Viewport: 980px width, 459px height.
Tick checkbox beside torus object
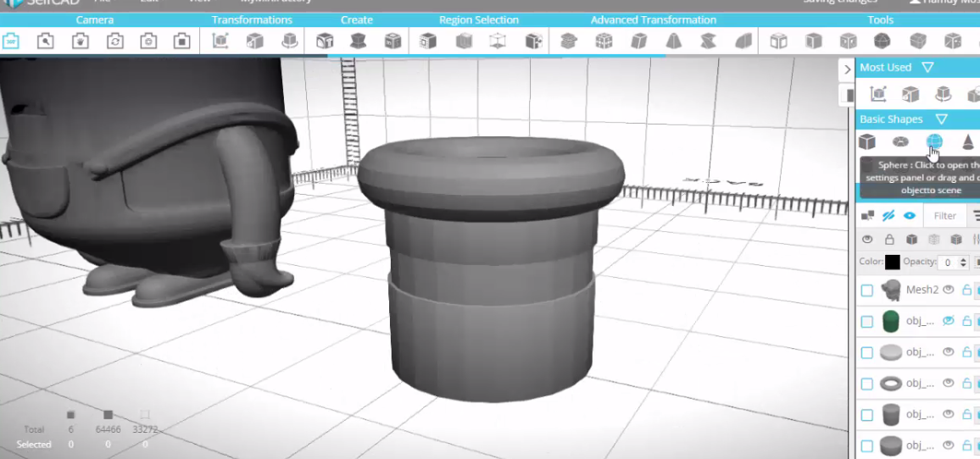point(866,384)
